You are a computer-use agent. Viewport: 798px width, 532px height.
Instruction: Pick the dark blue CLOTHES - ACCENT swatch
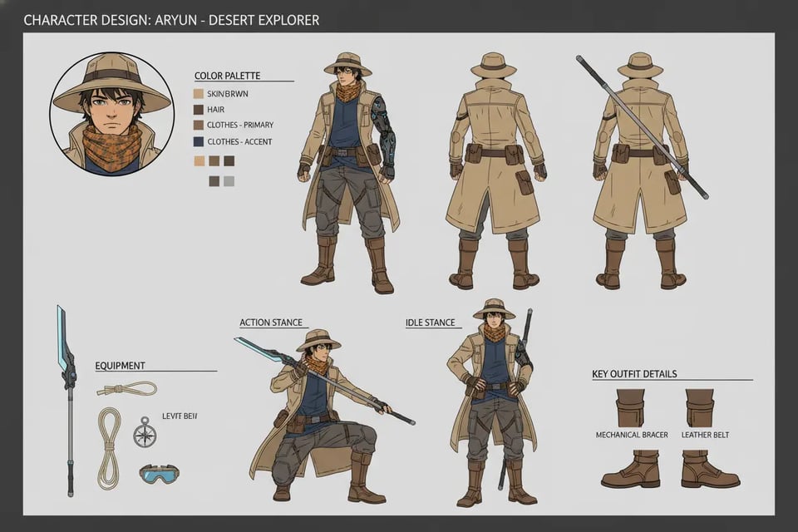tap(199, 141)
